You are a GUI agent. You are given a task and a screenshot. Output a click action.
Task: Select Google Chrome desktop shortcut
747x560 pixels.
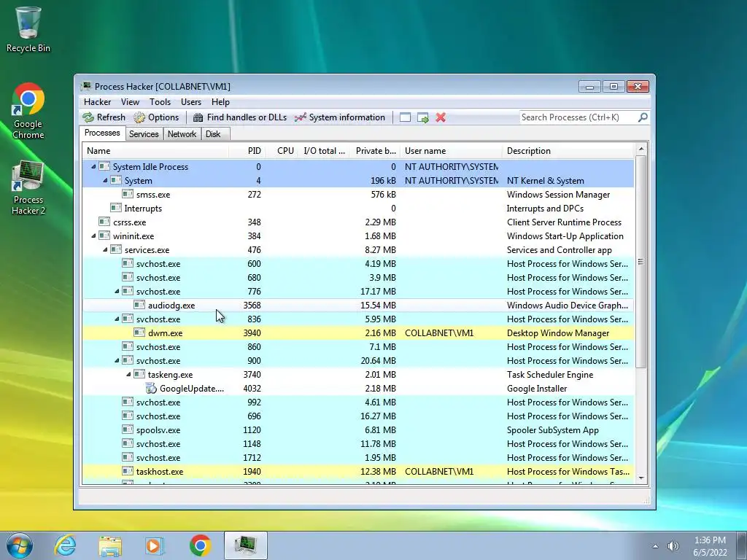[x=28, y=111]
